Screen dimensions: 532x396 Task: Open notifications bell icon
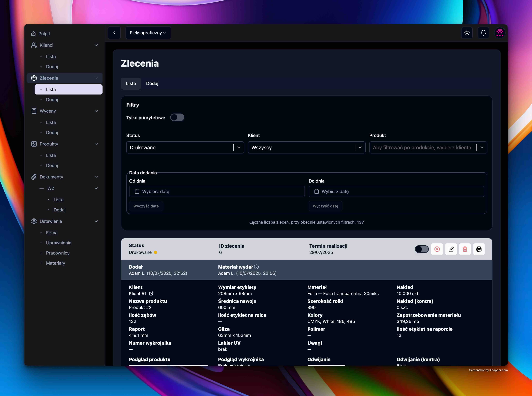coord(483,33)
